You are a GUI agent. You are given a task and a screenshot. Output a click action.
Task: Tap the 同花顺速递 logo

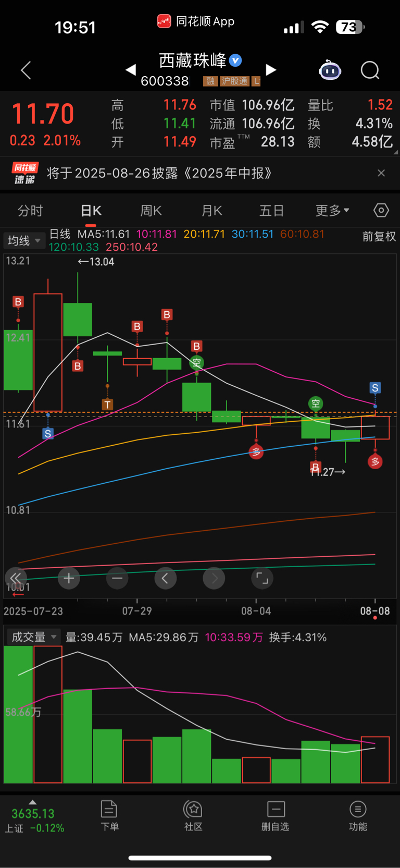coord(25,173)
